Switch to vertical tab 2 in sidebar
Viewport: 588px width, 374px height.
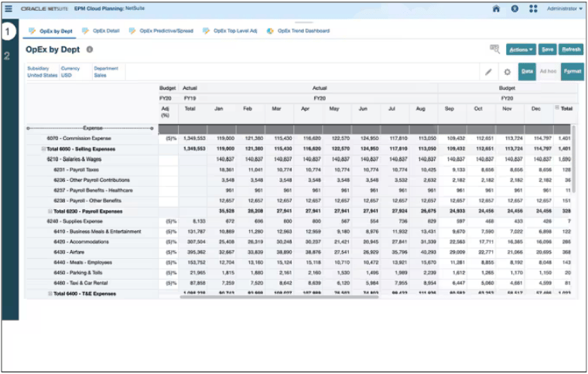7,56
